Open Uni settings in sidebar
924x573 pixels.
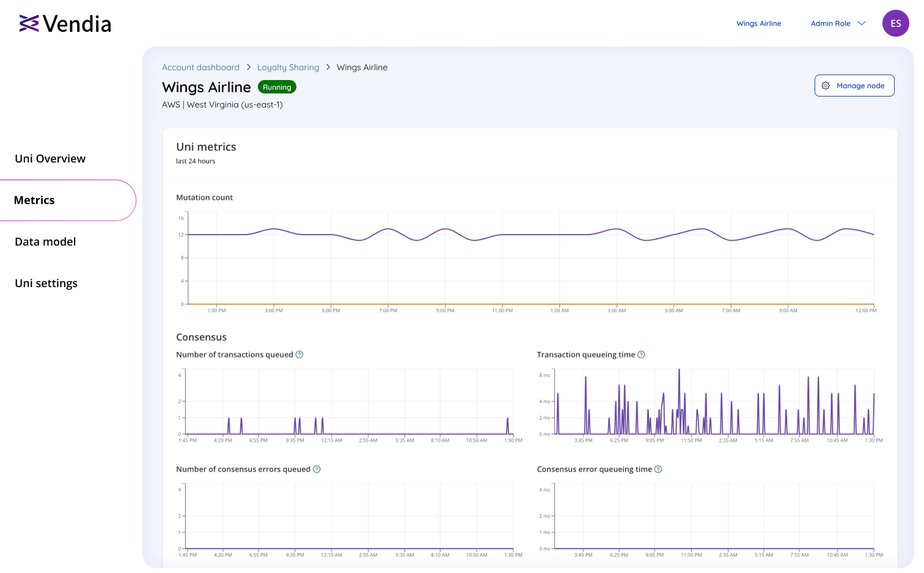[x=46, y=283]
